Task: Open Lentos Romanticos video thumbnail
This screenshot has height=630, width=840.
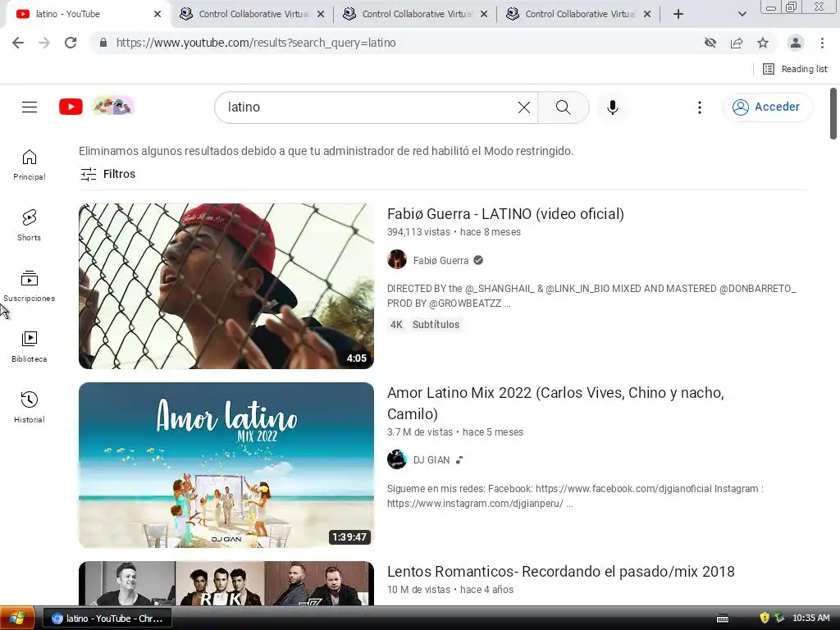Action: click(x=226, y=583)
